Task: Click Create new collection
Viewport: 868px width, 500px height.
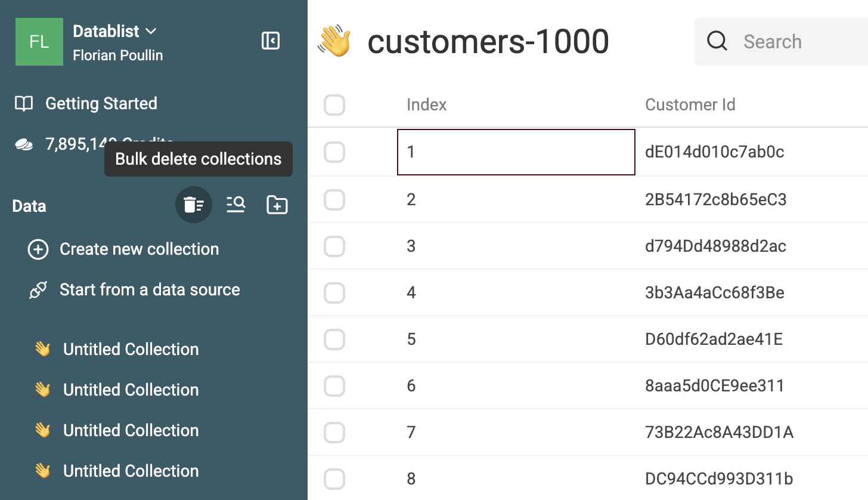Action: [139, 249]
